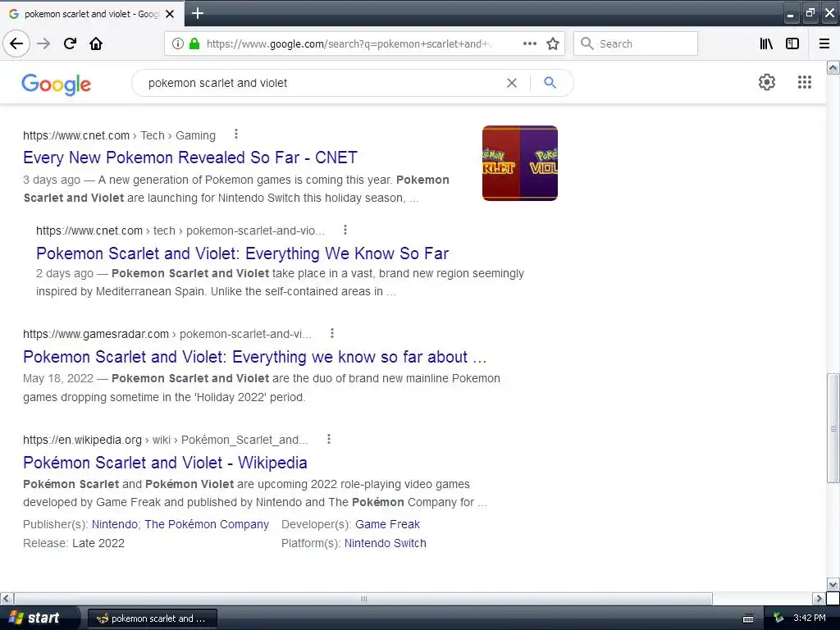Click the network tray icon near clock
The width and height of the screenshot is (840, 630).
click(778, 618)
